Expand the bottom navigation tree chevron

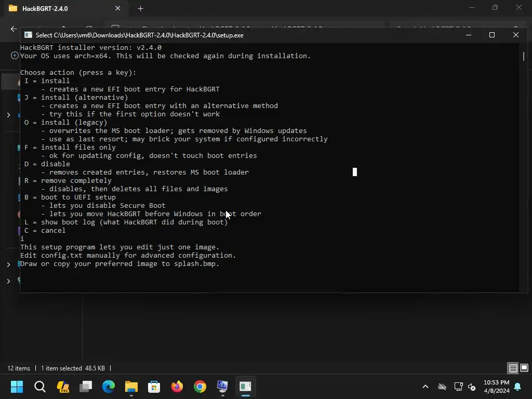pos(8,281)
